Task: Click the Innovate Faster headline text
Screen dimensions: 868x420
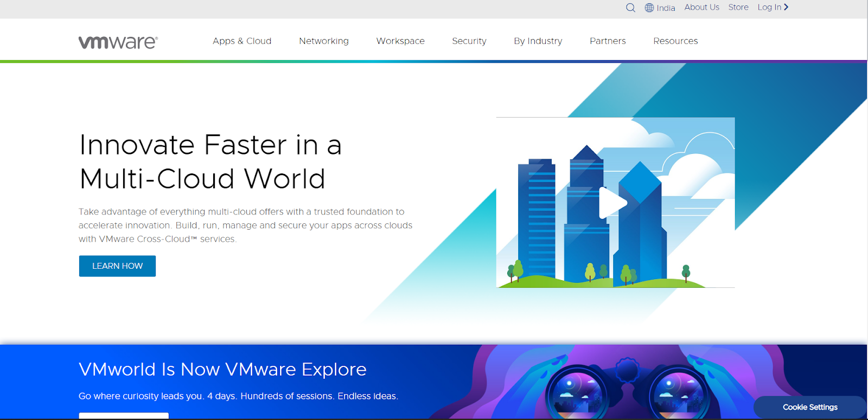Action: click(x=210, y=161)
